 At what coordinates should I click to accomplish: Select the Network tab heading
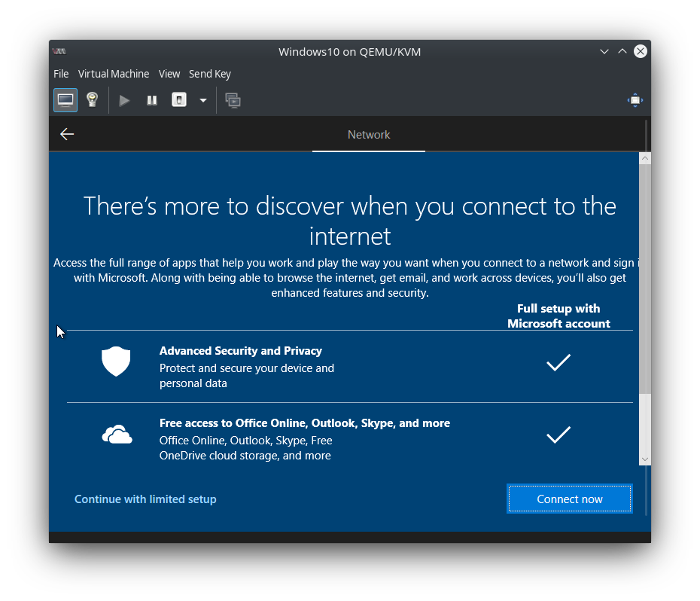369,135
